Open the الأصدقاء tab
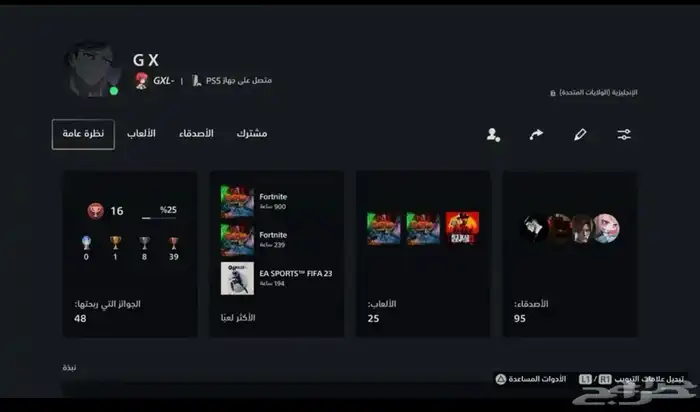Image resolution: width=700 pixels, height=412 pixels. 196,133
